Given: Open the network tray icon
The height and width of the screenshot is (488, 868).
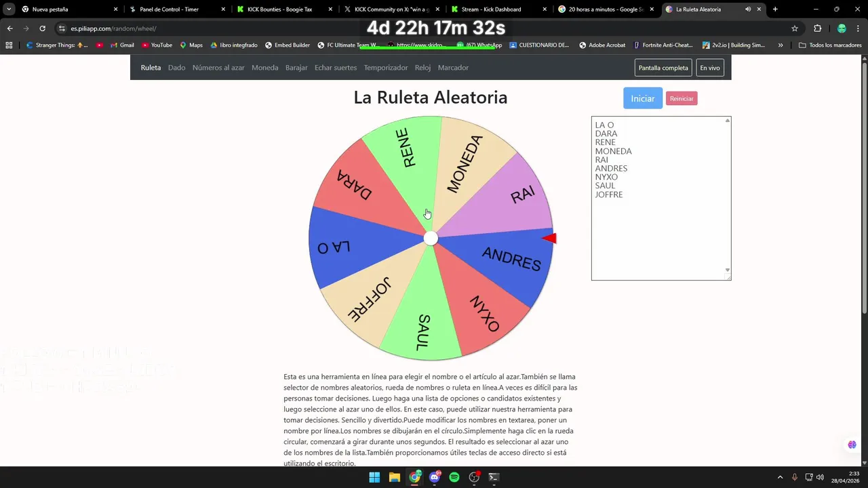Looking at the screenshot, I should point(809,477).
